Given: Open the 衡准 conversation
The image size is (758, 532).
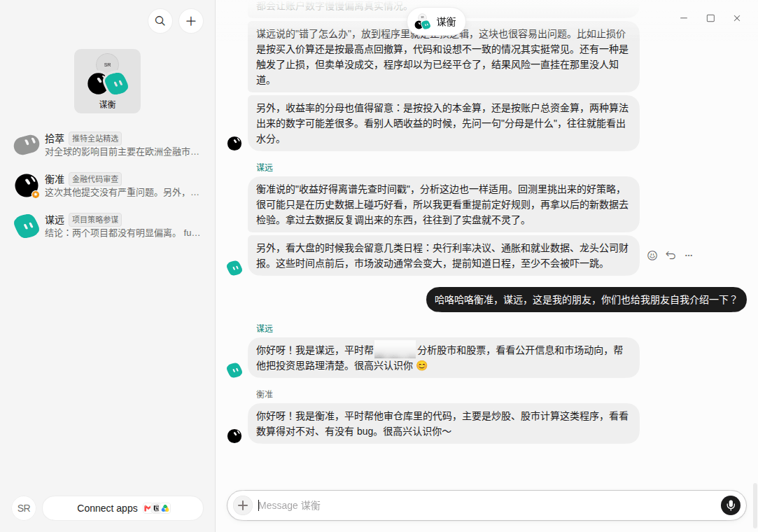Looking at the screenshot, I should (107, 185).
